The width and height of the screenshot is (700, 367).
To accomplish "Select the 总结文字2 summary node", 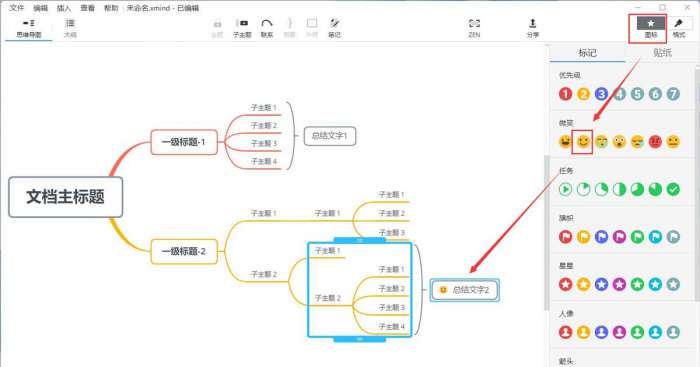I will 464,290.
